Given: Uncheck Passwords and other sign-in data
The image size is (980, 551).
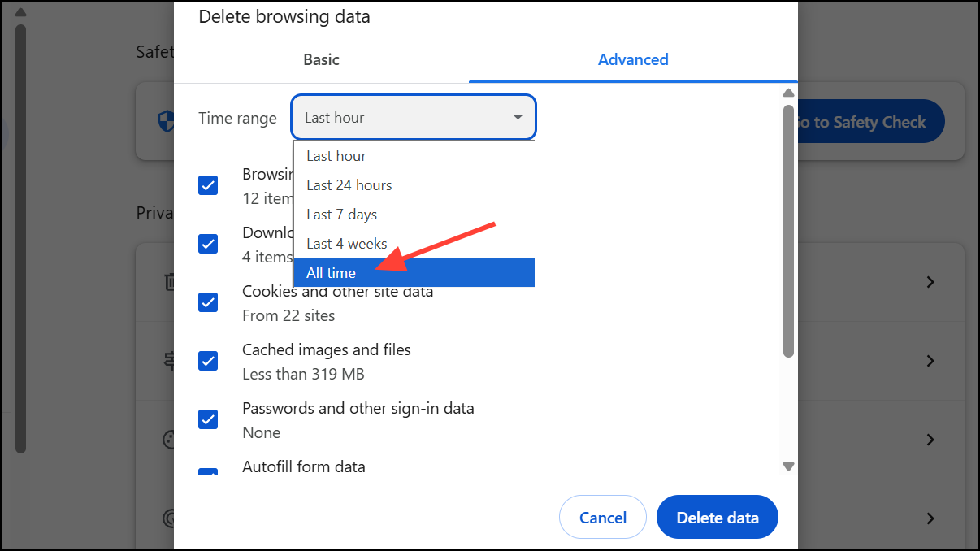Looking at the screenshot, I should point(208,419).
